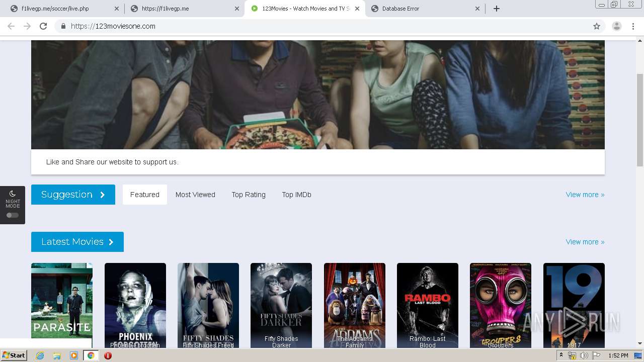
Task: Close the 123Movies tab
Action: tap(357, 9)
